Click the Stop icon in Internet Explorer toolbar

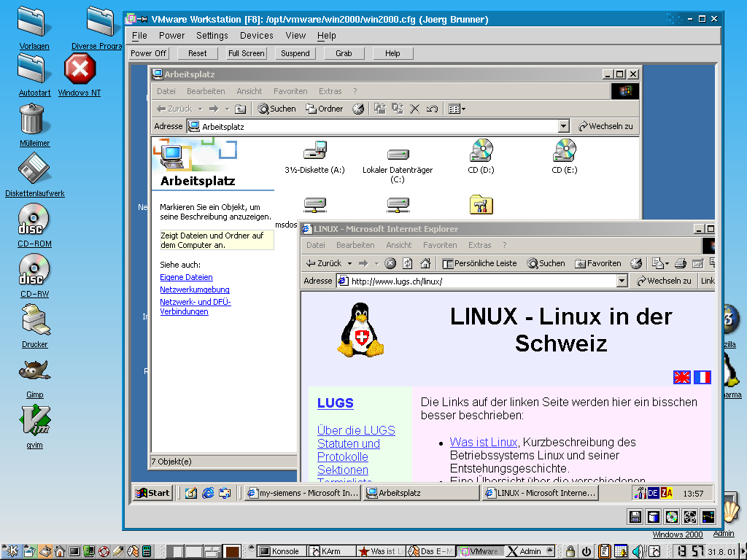[390, 263]
